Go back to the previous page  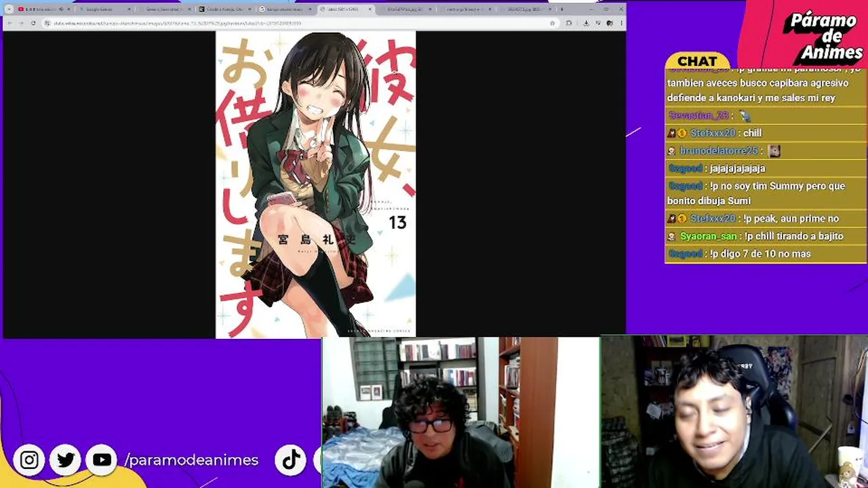click(9, 23)
